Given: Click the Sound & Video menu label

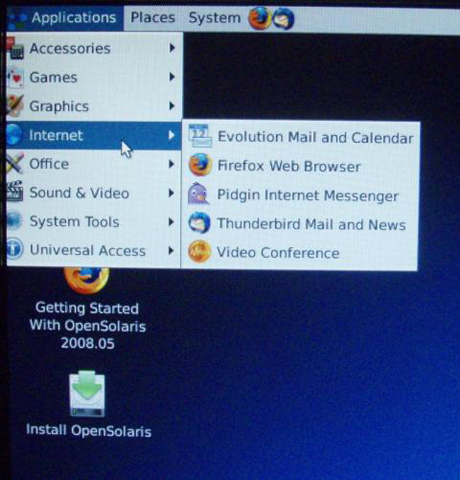Looking at the screenshot, I should (79, 193).
